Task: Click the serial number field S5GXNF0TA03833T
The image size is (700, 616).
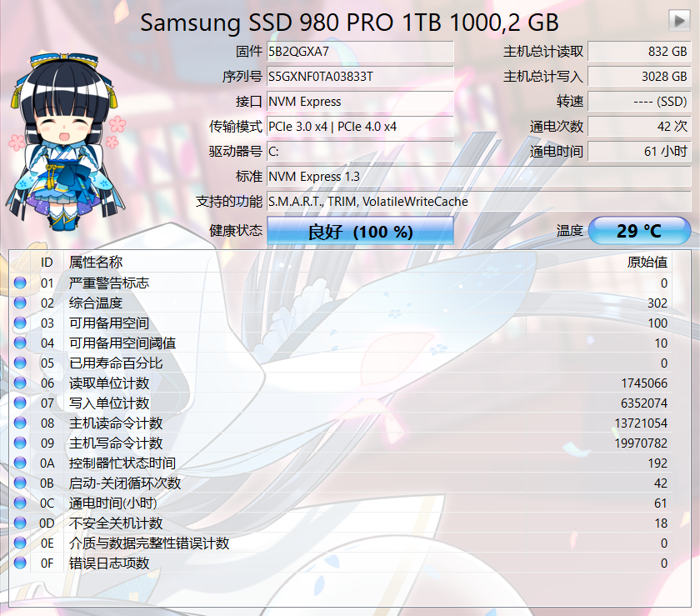Action: pyautogui.click(x=360, y=77)
